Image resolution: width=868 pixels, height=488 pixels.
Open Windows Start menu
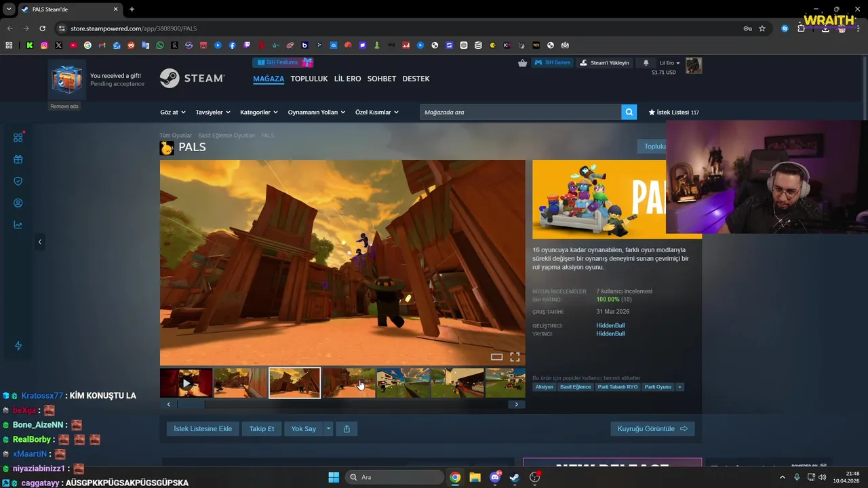tap(334, 477)
